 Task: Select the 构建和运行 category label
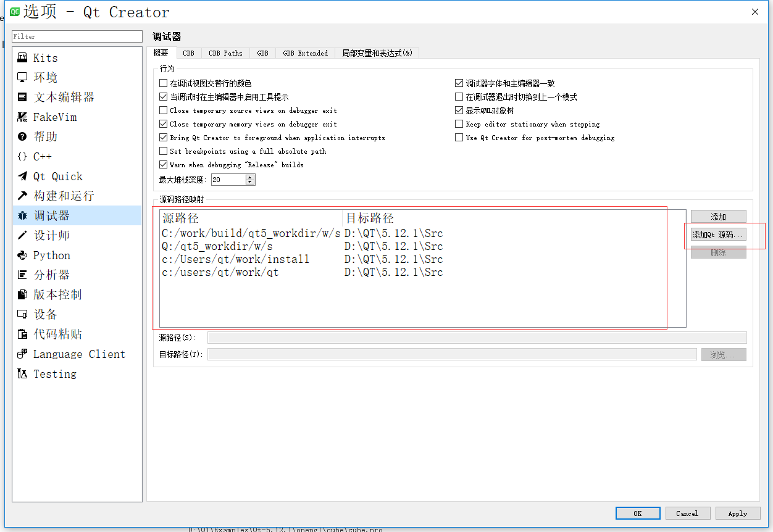64,196
